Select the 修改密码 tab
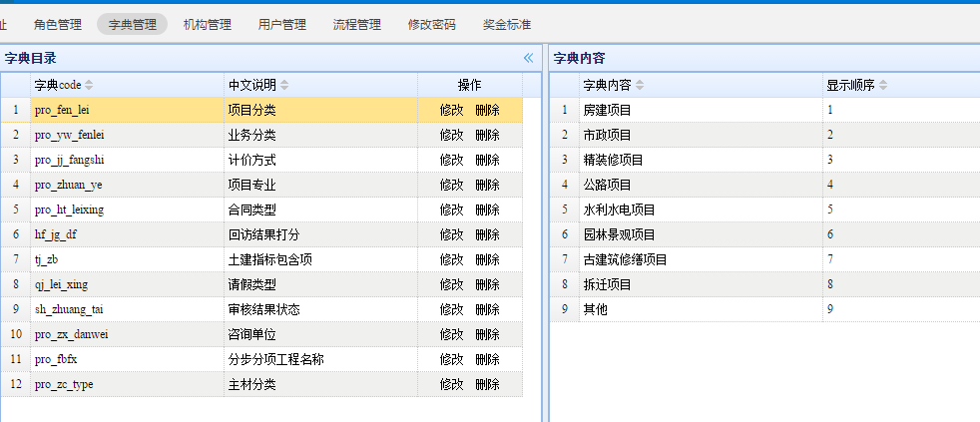The image size is (980, 422). point(431,25)
